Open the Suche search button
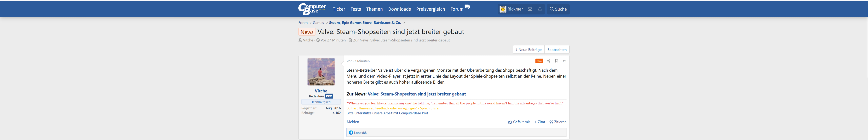 558,9
